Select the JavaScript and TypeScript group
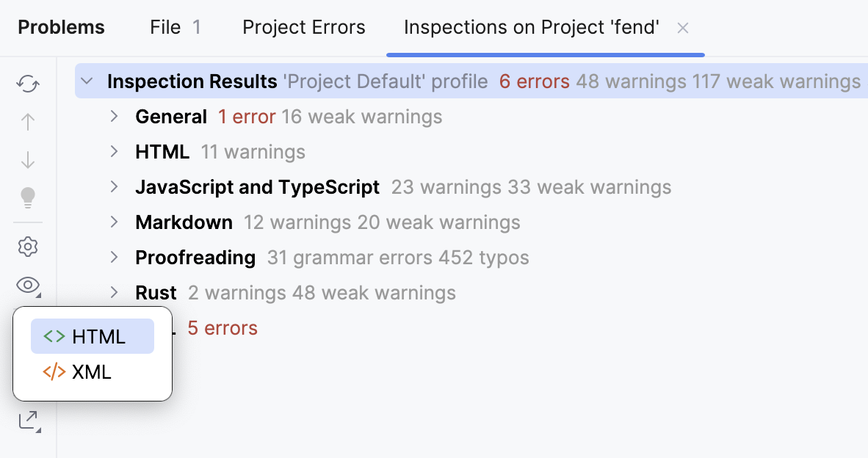Screen dimensions: 868x458 pyautogui.click(x=256, y=187)
